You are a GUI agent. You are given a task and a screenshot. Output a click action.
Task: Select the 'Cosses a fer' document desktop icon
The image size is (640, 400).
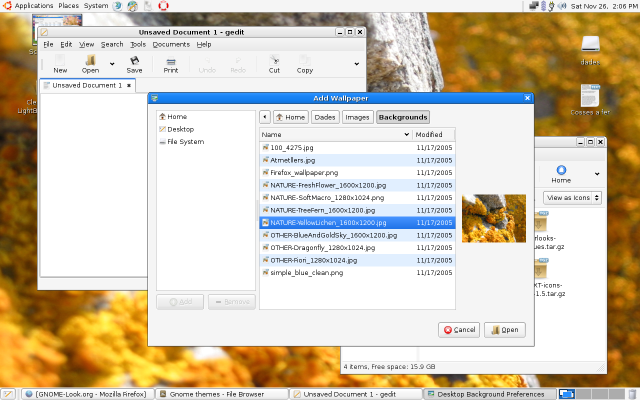tap(590, 95)
